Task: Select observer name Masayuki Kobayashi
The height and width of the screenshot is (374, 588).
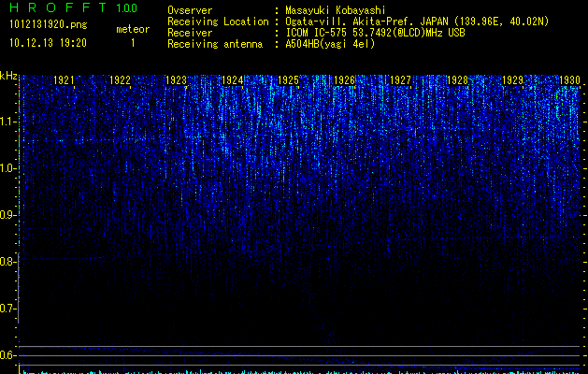Action: pos(336,10)
